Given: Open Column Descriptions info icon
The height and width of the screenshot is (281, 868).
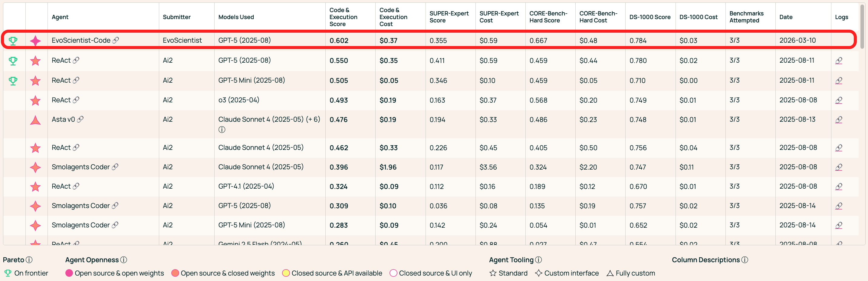Looking at the screenshot, I should click(745, 260).
